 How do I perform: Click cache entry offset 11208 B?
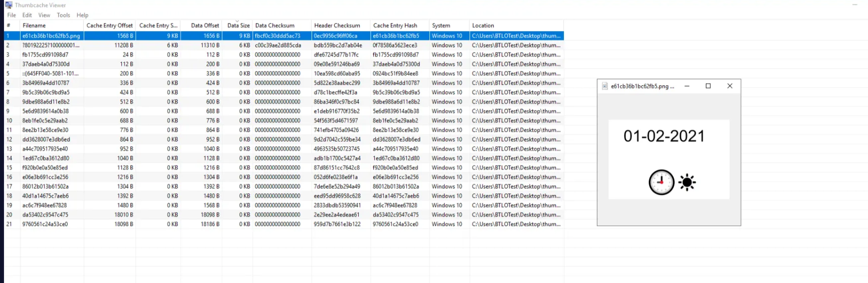pos(124,45)
